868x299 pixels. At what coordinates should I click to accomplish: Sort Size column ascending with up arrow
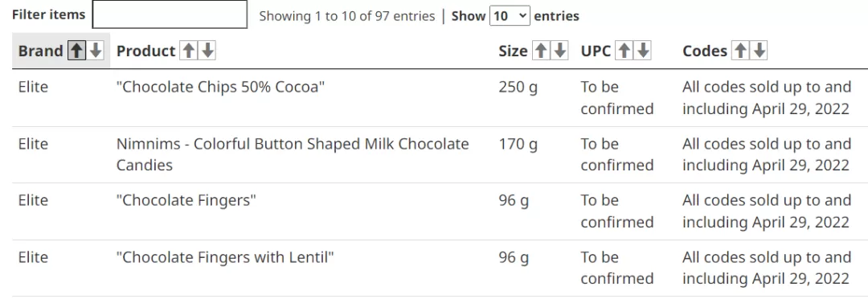pos(541,51)
